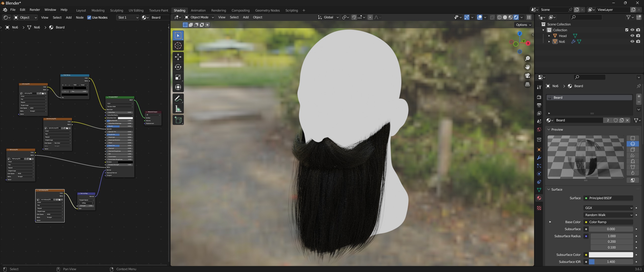Click the pan hand viewport navigation icon

(x=528, y=67)
